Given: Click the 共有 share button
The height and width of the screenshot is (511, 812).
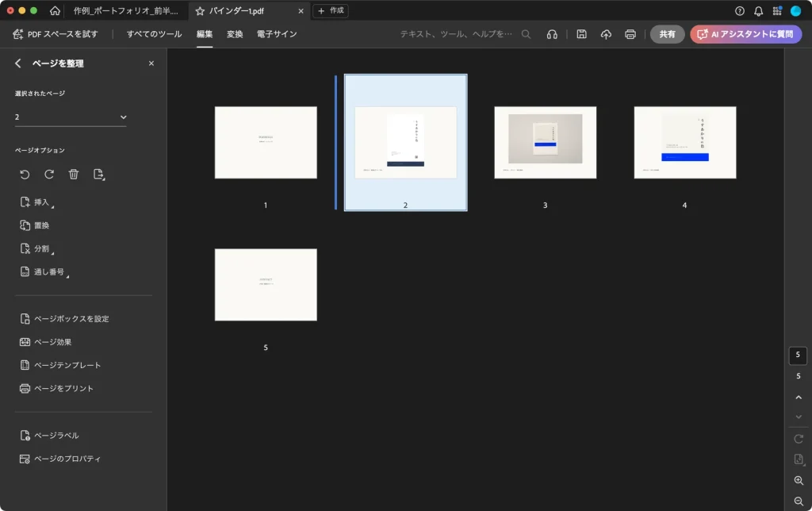Looking at the screenshot, I should tap(667, 34).
